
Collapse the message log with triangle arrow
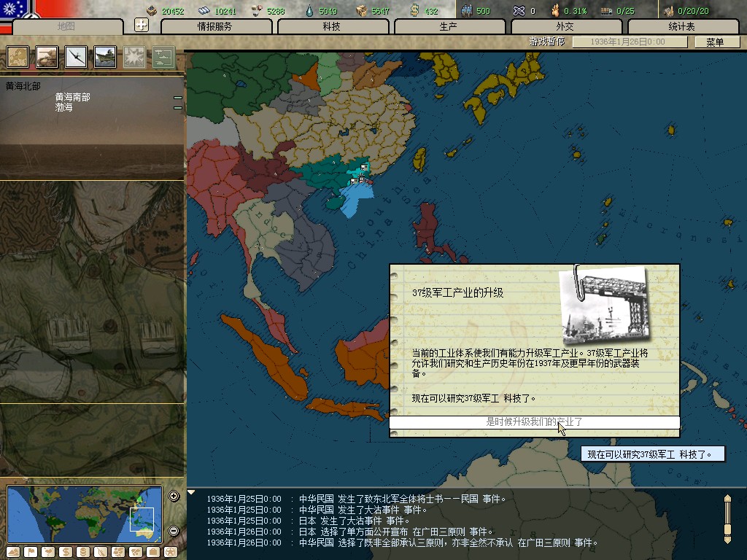point(192,492)
